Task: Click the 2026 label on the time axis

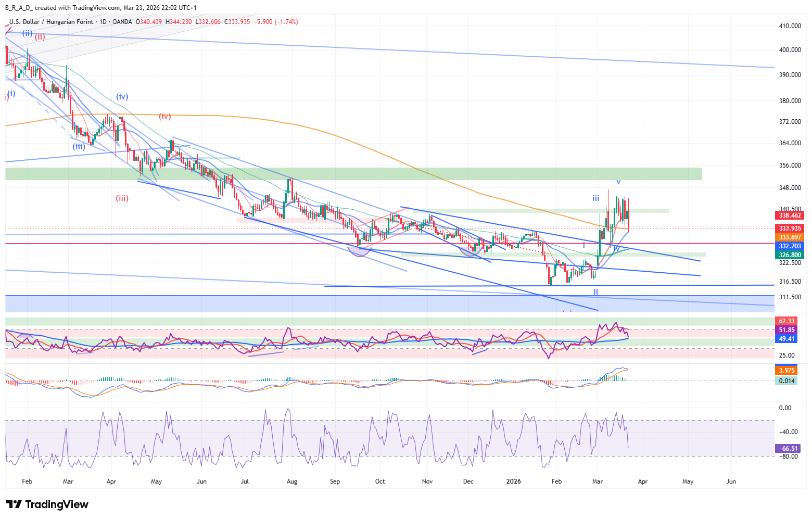Action: [x=514, y=481]
